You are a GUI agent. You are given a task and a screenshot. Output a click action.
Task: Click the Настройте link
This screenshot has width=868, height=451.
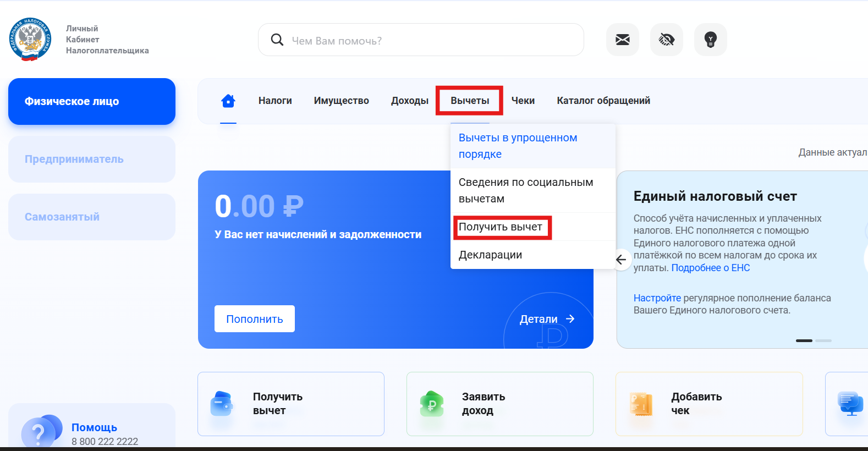click(x=657, y=298)
